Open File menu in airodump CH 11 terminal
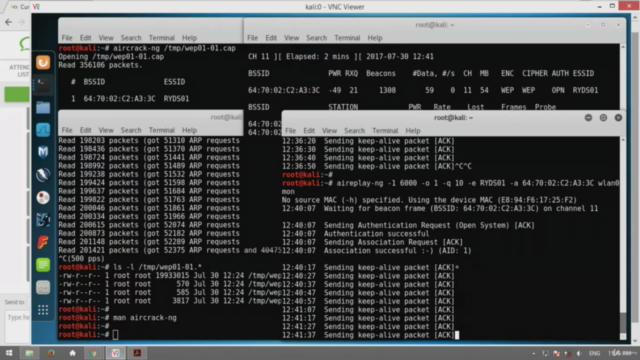640x360 pixels. [253, 38]
